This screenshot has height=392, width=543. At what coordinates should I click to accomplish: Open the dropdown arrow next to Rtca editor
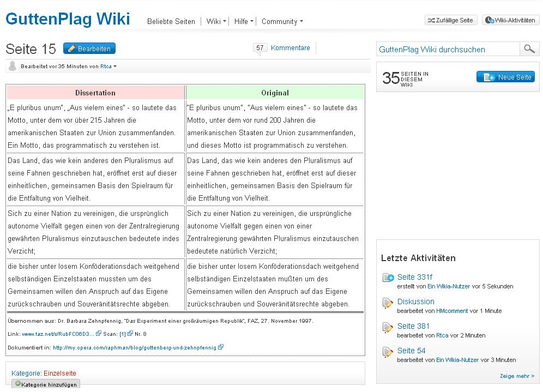click(115, 67)
